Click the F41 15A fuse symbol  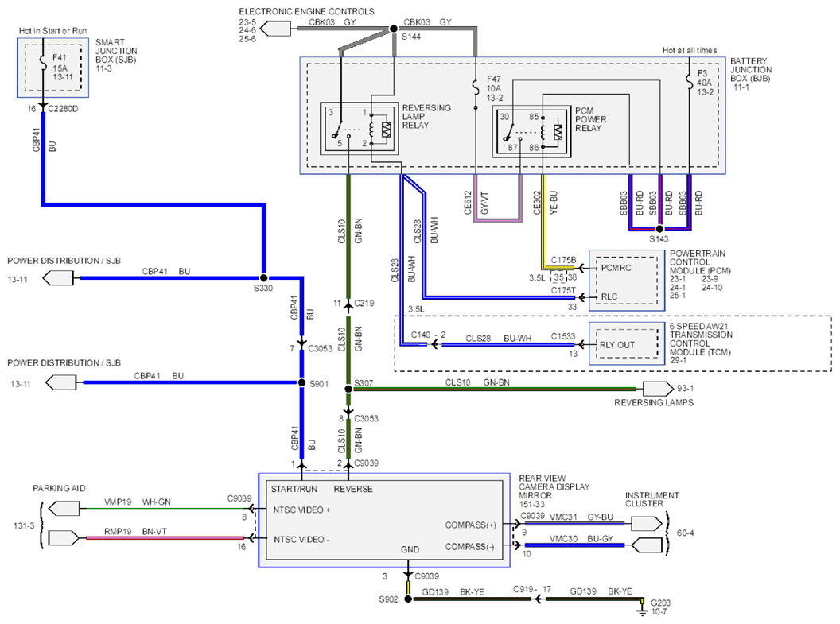click(43, 64)
